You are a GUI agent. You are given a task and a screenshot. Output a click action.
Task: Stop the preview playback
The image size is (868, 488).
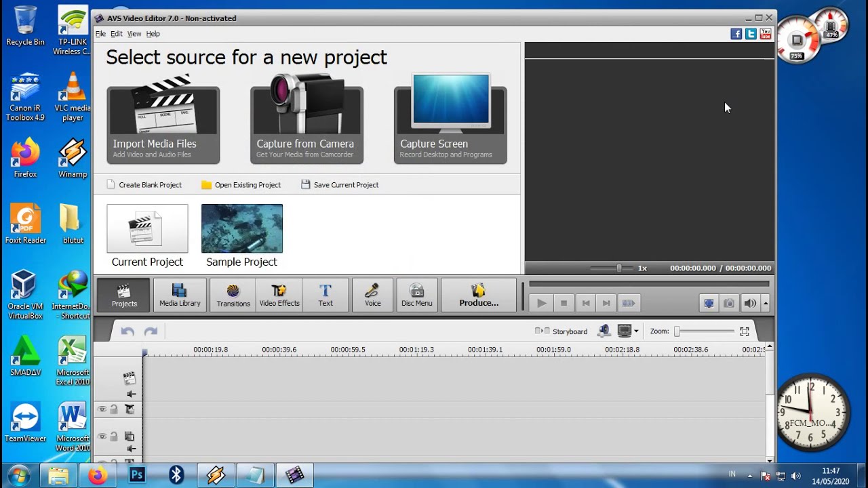pos(564,303)
